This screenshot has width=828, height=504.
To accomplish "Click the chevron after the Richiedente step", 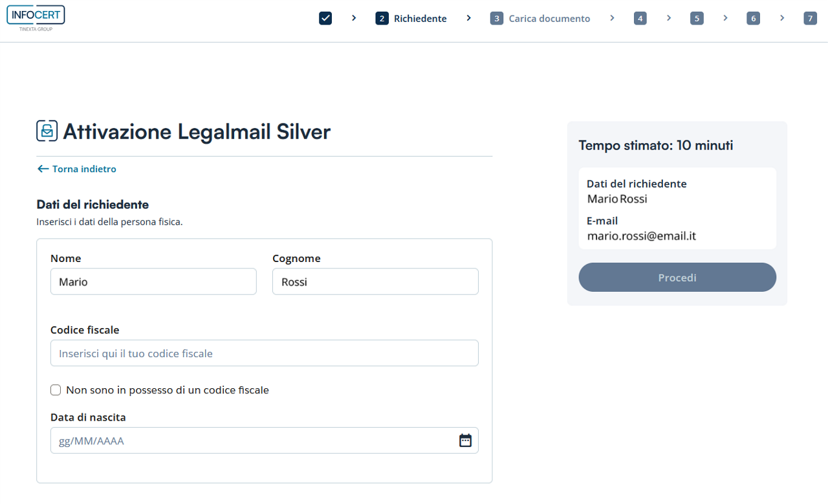I will [x=468, y=18].
